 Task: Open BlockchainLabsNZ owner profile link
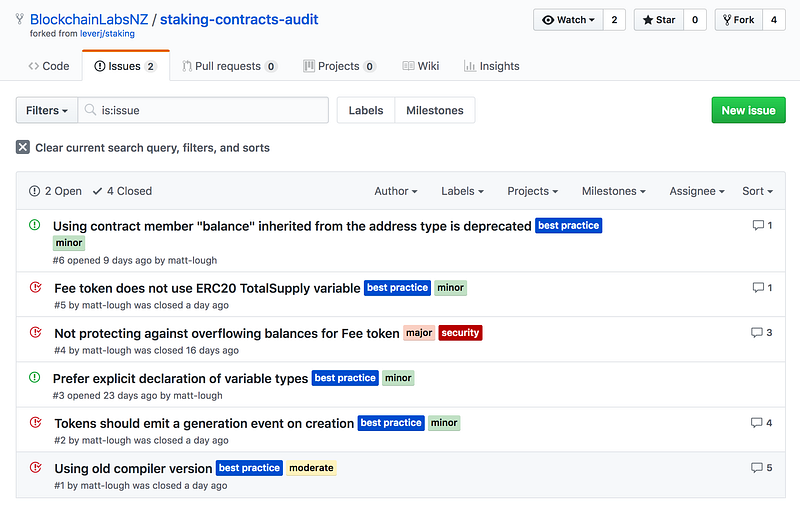tap(89, 19)
